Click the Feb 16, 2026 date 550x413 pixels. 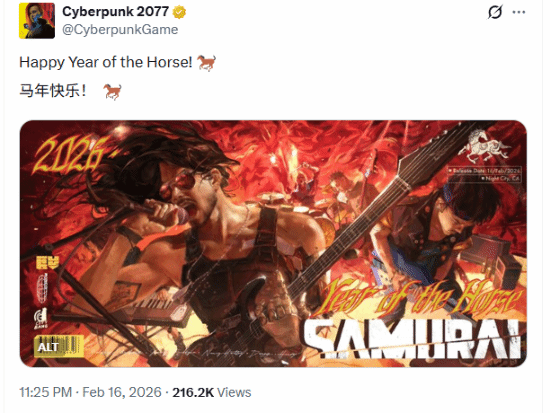[122, 392]
